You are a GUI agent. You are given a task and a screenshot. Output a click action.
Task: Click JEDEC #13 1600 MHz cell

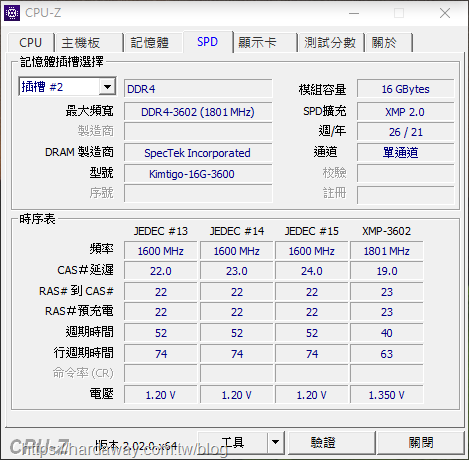pyautogui.click(x=161, y=251)
